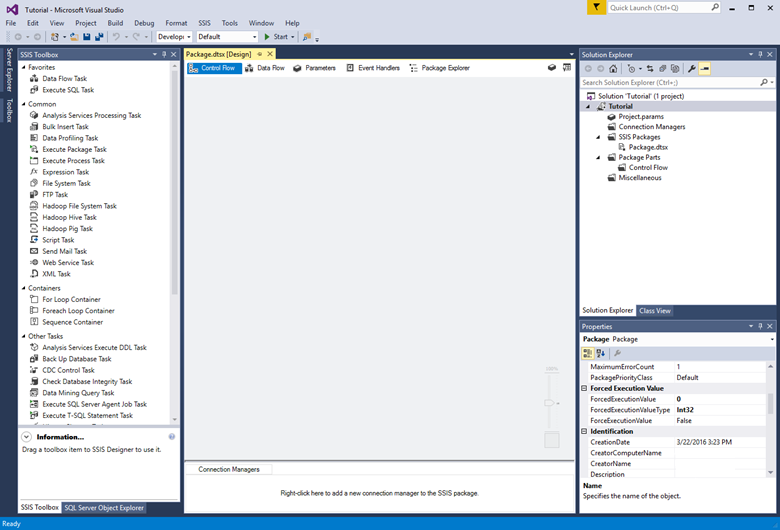The image size is (780, 530).
Task: Click Property Pages wrench icon
Action: pos(617,353)
